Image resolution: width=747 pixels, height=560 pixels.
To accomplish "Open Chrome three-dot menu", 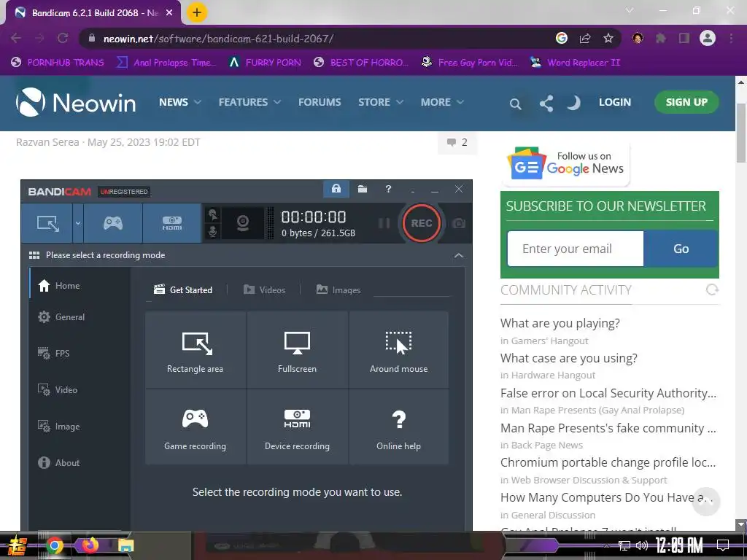I will tap(731, 38).
